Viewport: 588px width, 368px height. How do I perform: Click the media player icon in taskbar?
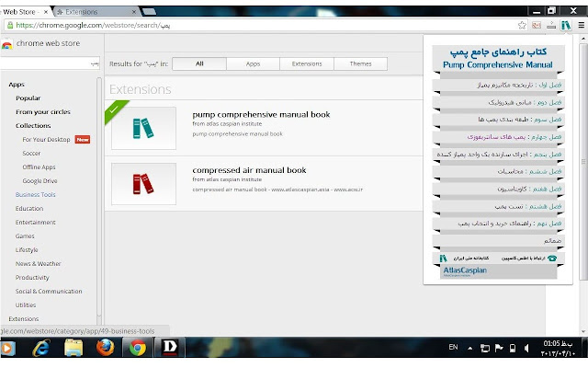pyautogui.click(x=7, y=348)
